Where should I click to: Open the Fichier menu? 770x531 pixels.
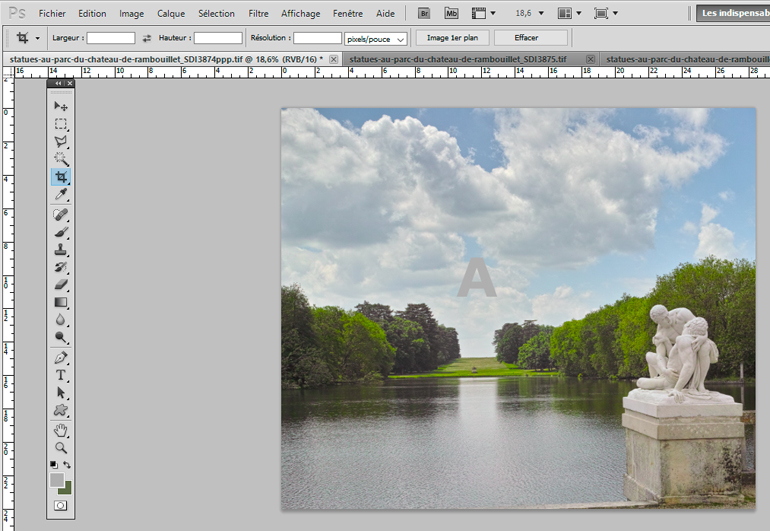click(52, 14)
